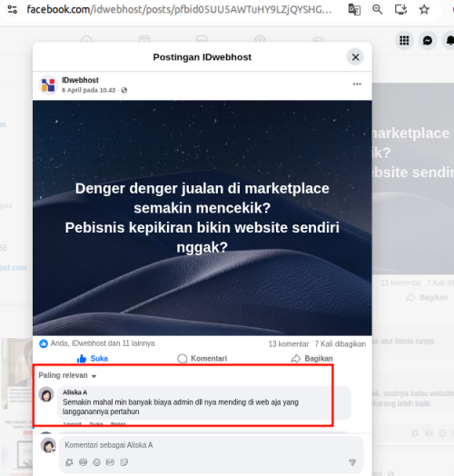The height and width of the screenshot is (476, 454).
Task: Open the '6 April pada 10.43' timestamp link
Action: pyautogui.click(x=89, y=90)
